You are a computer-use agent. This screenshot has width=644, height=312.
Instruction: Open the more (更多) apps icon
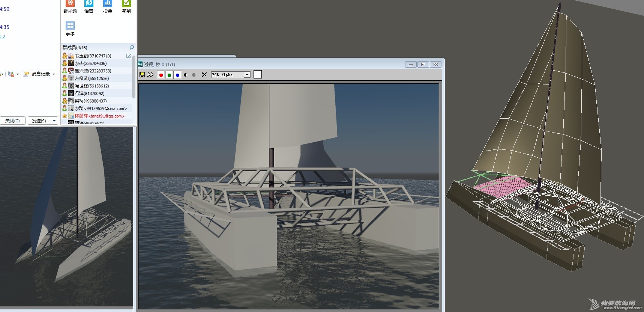(x=70, y=29)
